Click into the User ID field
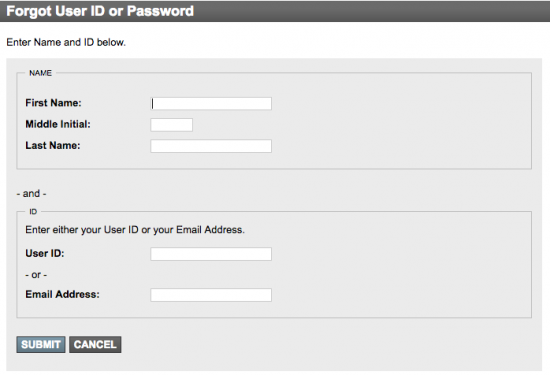This screenshot has width=550, height=375. click(x=211, y=254)
